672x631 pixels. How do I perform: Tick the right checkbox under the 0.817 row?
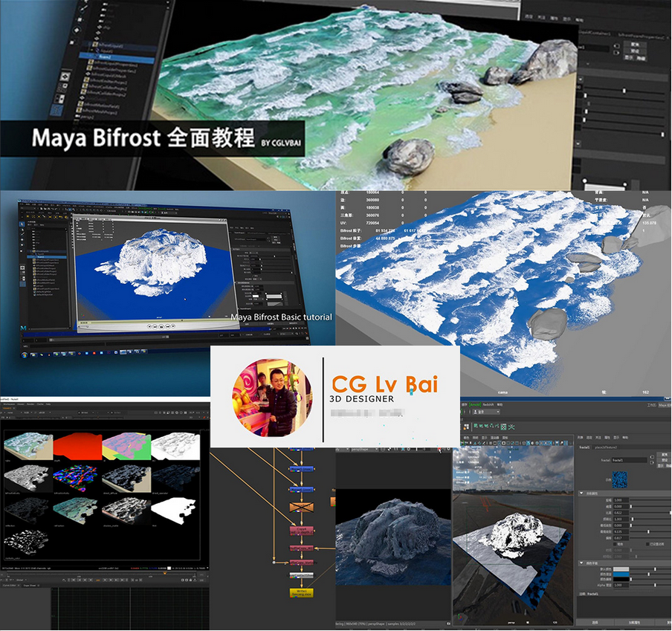647,544
